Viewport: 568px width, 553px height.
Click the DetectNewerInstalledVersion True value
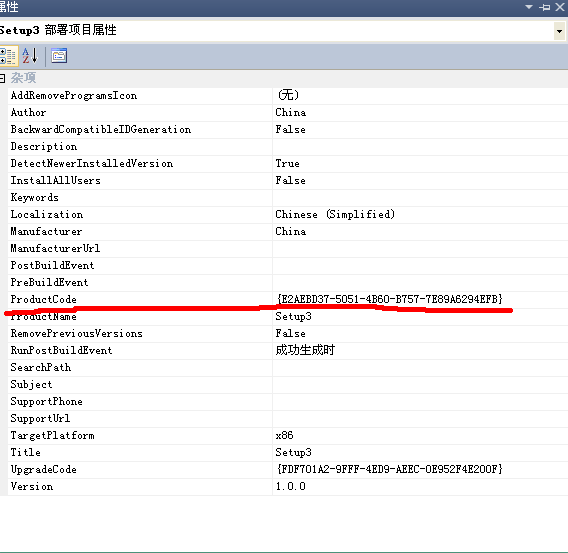pos(288,164)
